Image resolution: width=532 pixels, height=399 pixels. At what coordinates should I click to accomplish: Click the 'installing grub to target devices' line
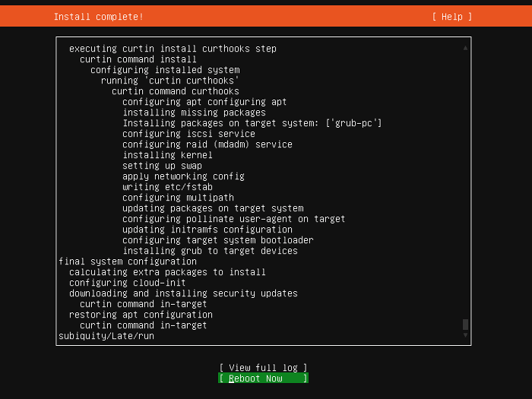210,251
